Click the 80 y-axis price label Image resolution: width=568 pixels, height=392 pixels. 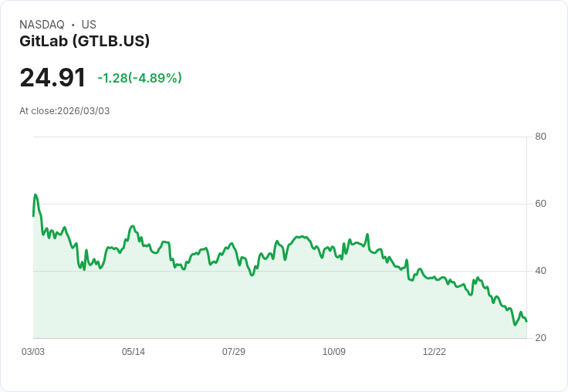click(x=541, y=137)
